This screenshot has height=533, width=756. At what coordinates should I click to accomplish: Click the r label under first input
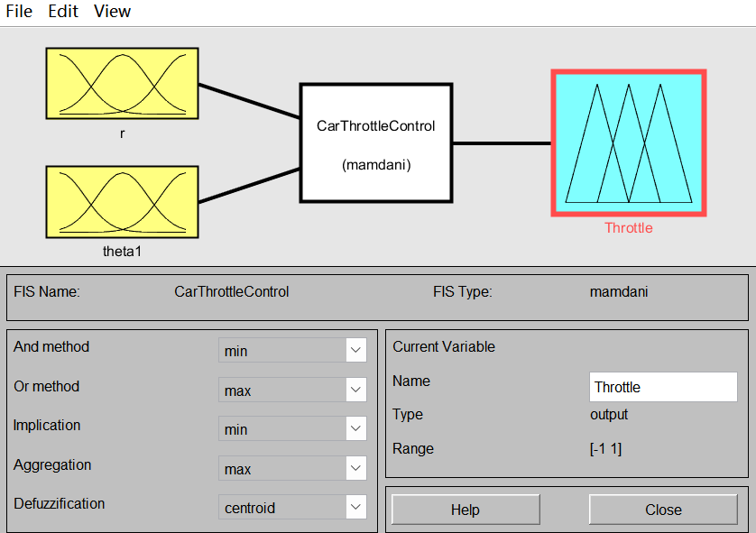[122, 133]
